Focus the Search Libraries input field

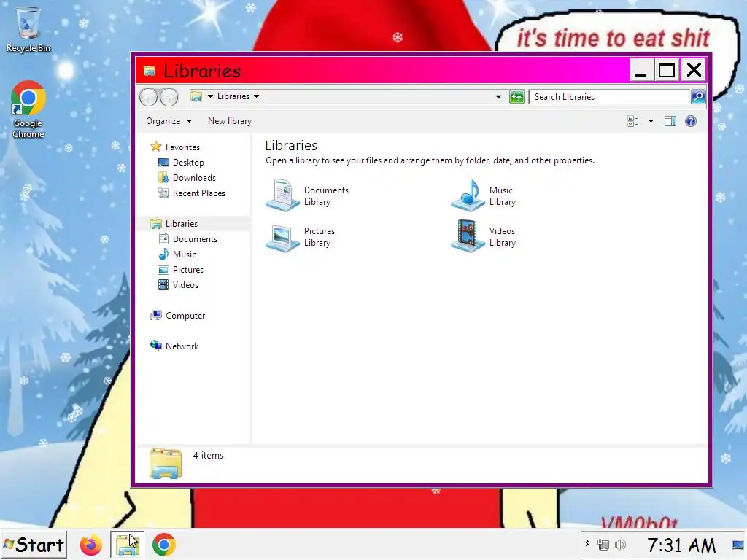609,97
